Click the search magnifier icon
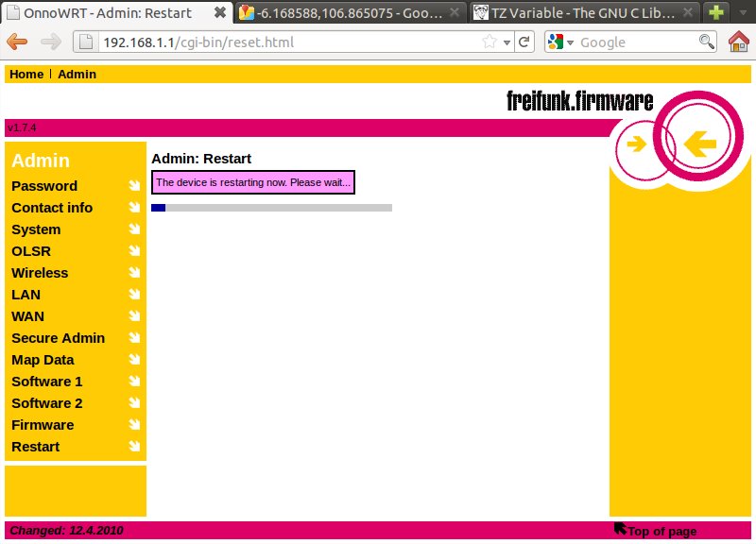This screenshot has width=756, height=544. (707, 42)
